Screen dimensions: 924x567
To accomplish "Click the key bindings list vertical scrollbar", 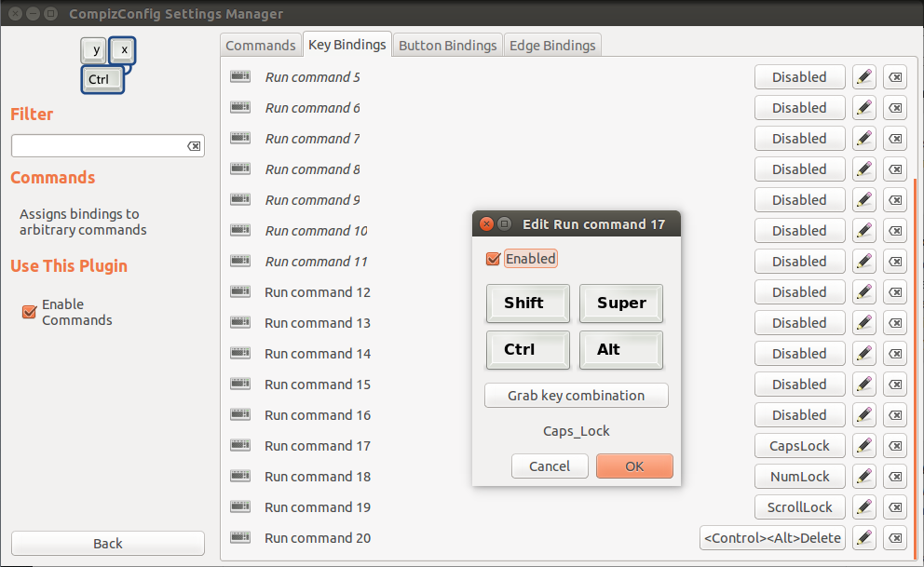I will (x=916, y=369).
